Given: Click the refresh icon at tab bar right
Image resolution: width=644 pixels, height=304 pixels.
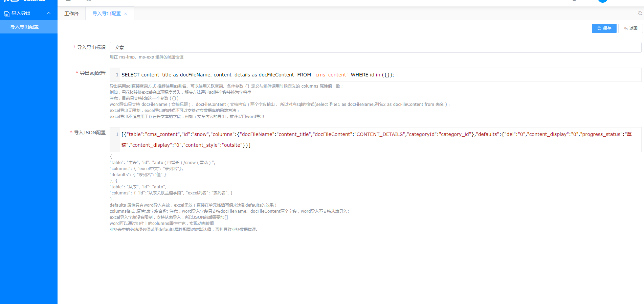Looking at the screenshot, I should [640, 13].
